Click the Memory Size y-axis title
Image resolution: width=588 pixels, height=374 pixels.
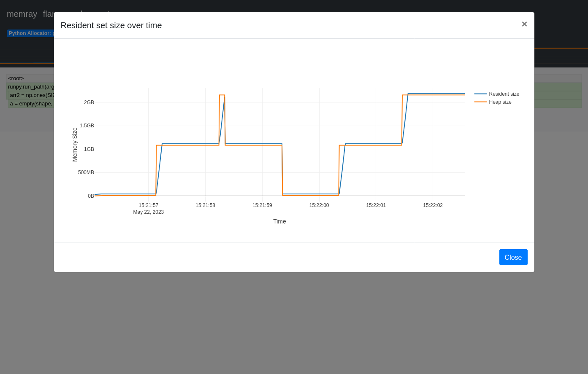click(x=75, y=145)
